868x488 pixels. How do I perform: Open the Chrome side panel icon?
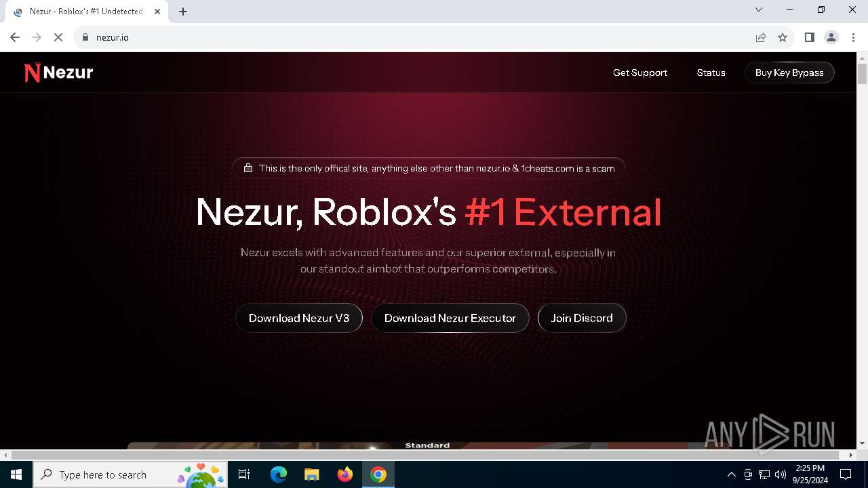click(809, 37)
